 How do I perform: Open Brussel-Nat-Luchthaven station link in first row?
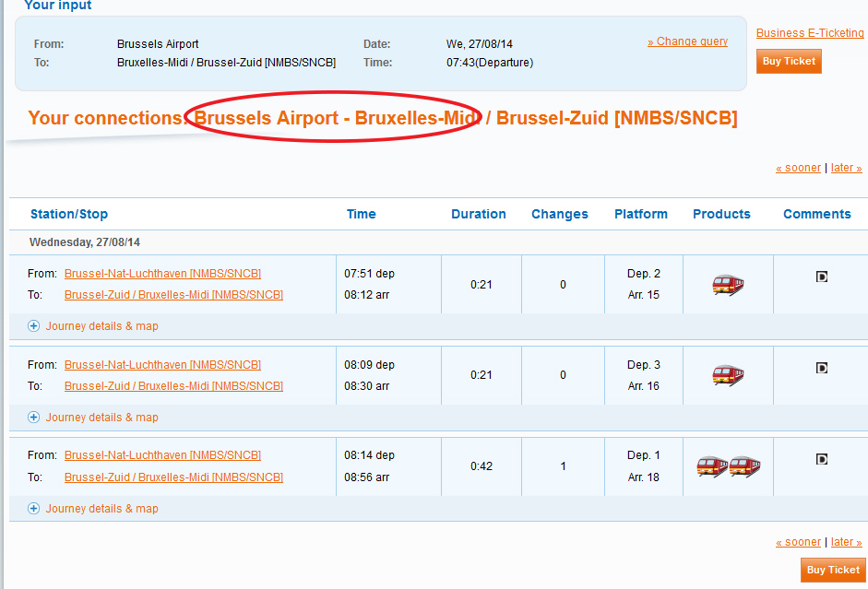(x=162, y=273)
